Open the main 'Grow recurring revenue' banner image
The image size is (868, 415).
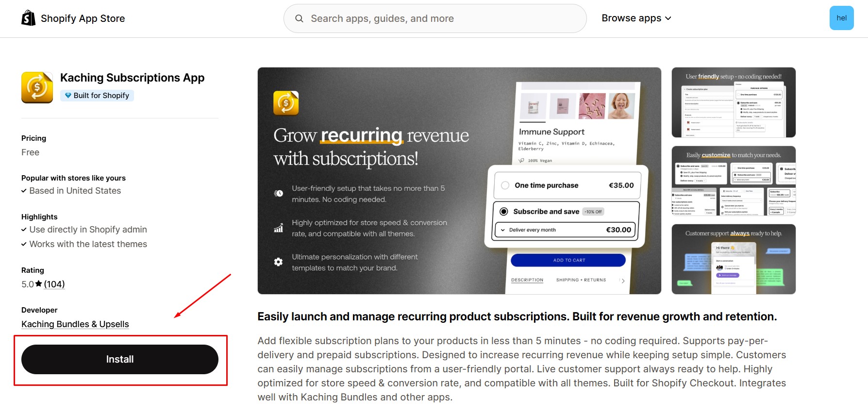(x=459, y=181)
